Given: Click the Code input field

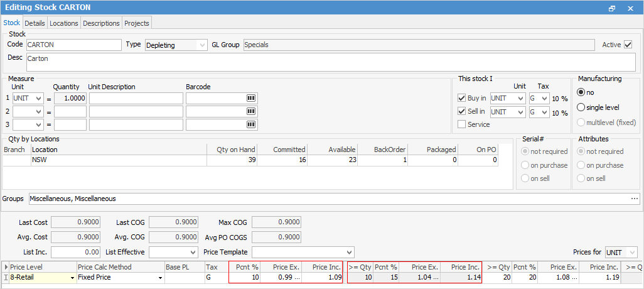Looking at the screenshot, I should pos(73,45).
